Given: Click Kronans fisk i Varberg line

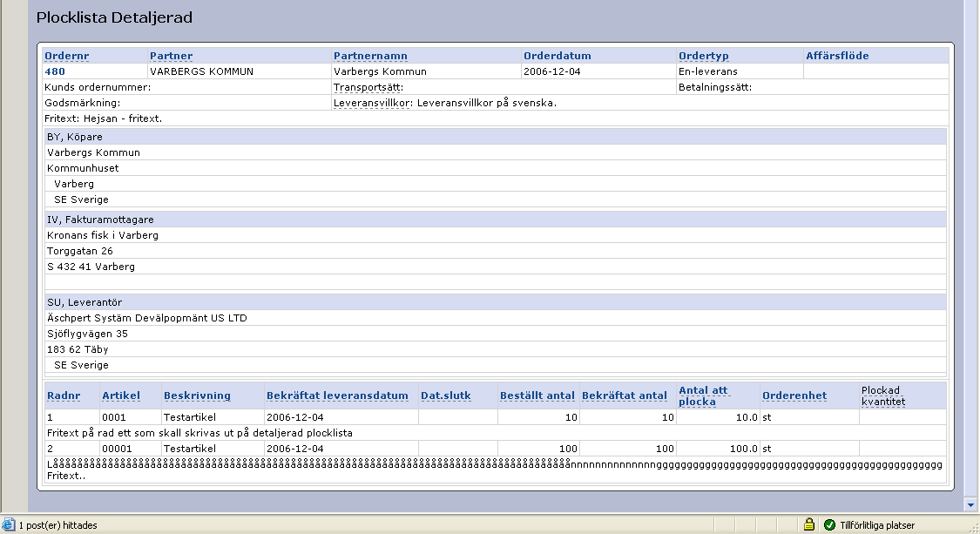Looking at the screenshot, I should tap(103, 235).
